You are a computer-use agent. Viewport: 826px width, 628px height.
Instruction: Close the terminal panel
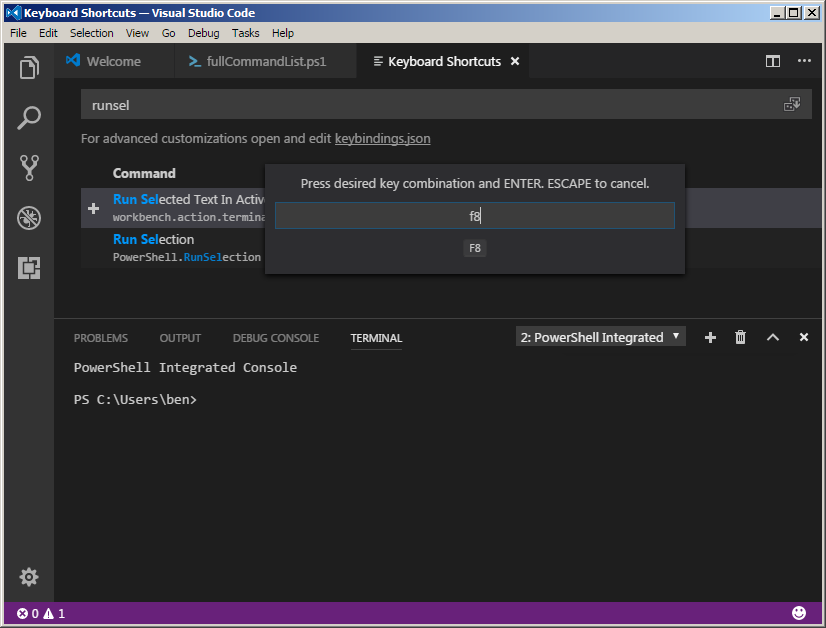pyautogui.click(x=804, y=337)
